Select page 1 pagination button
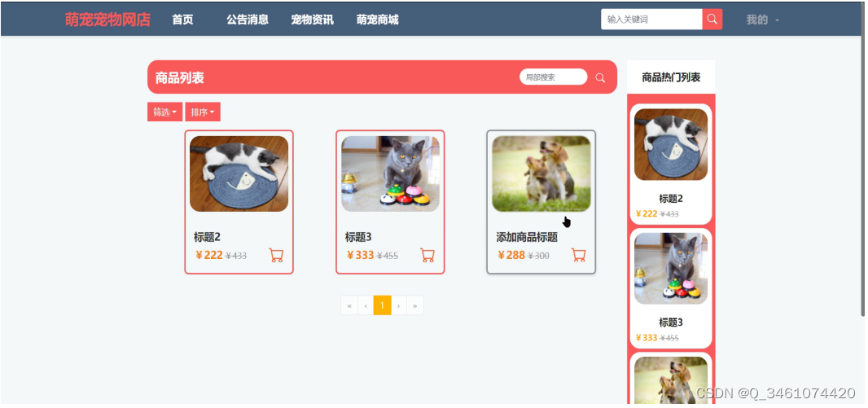The height and width of the screenshot is (408, 868). (x=383, y=305)
